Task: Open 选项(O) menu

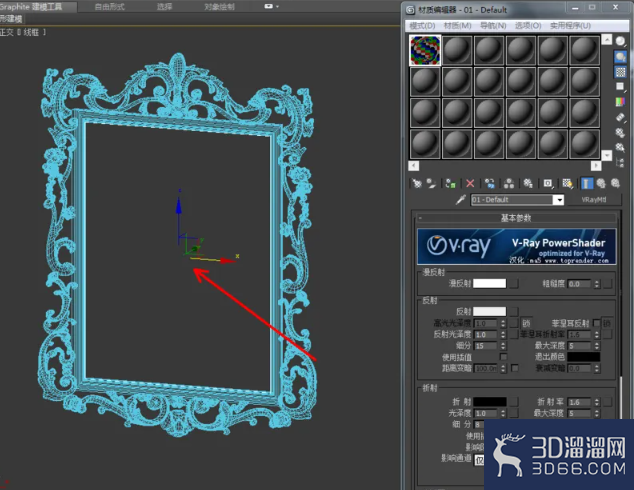Action: point(528,26)
